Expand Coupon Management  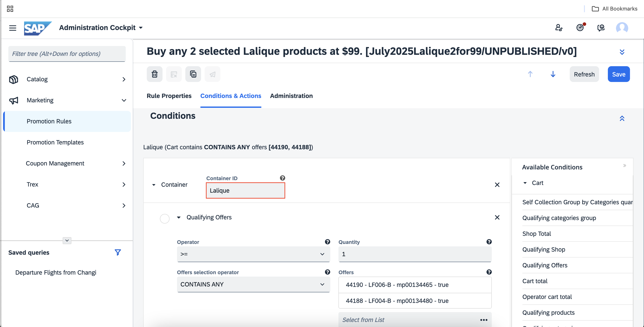click(124, 163)
